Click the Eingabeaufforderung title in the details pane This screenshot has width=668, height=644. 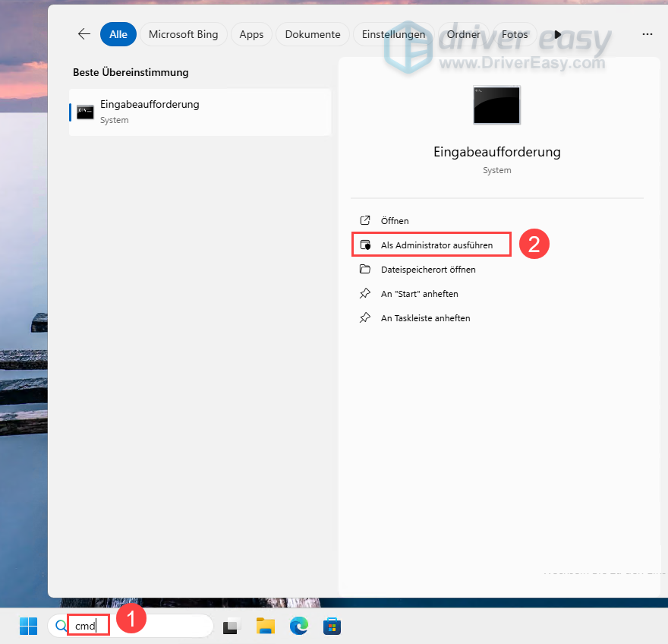click(x=496, y=152)
